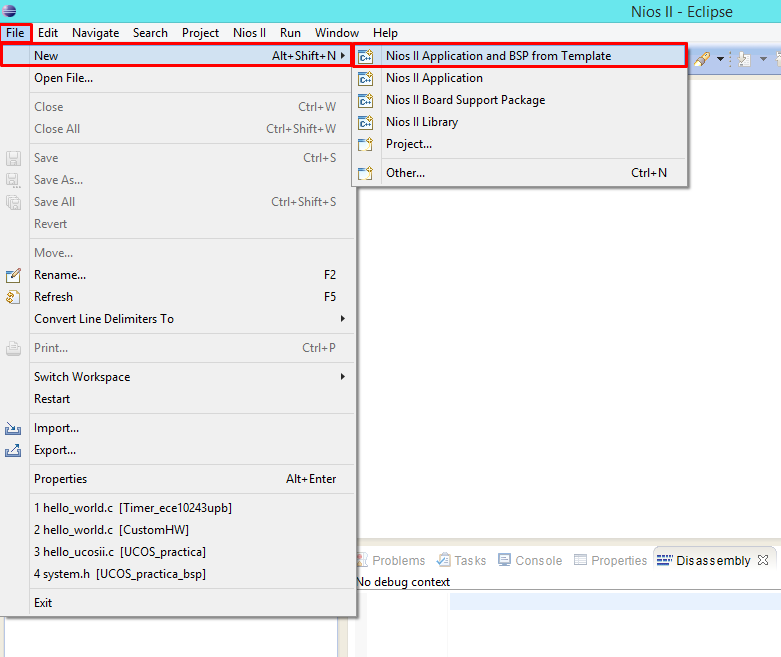Open the Nios II menu
This screenshot has height=657, width=781.
click(x=249, y=33)
